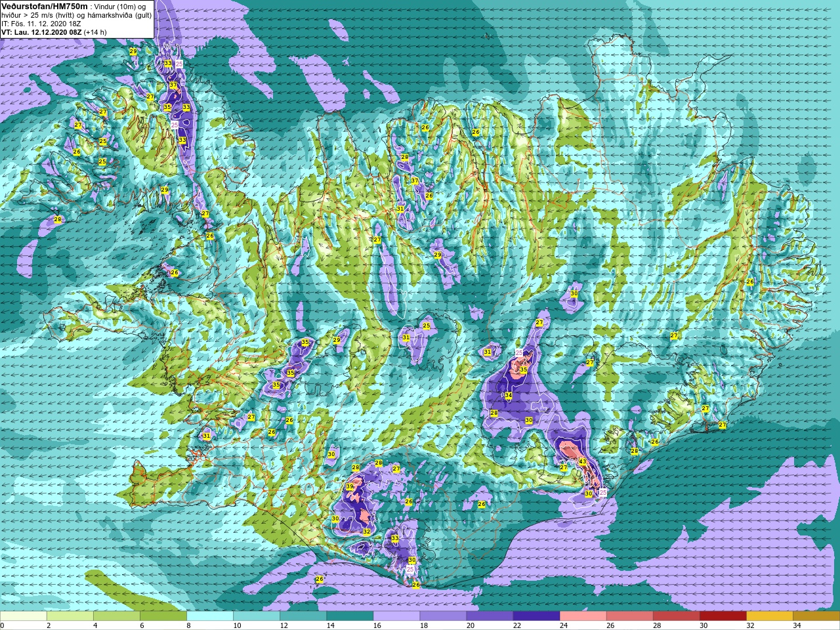The image size is (840, 630).
Task: Choose the ochre legend swatch above 34 m/s
Action: (816, 616)
